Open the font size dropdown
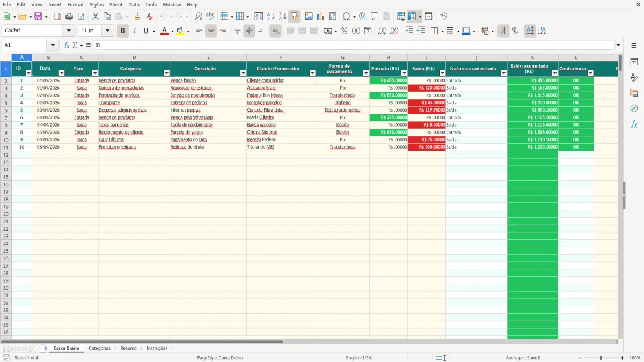This screenshot has height=362, width=644. pos(108,31)
